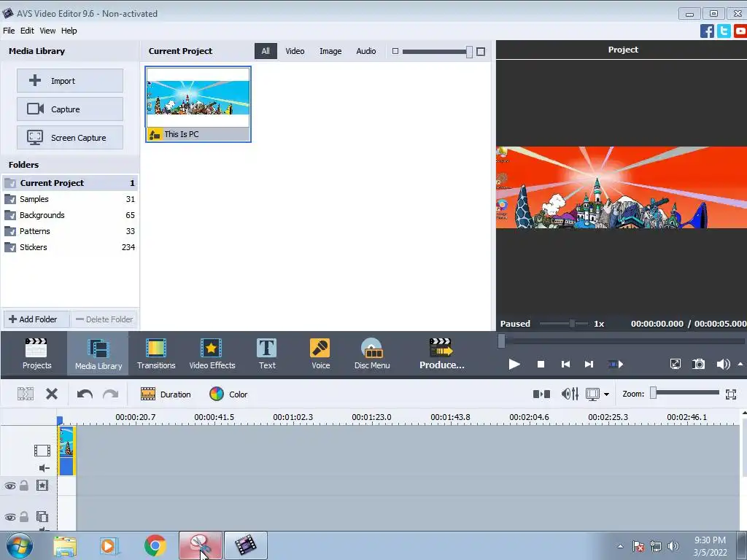Undo the last action
Viewport: 747px width, 560px height.
pyautogui.click(x=85, y=394)
